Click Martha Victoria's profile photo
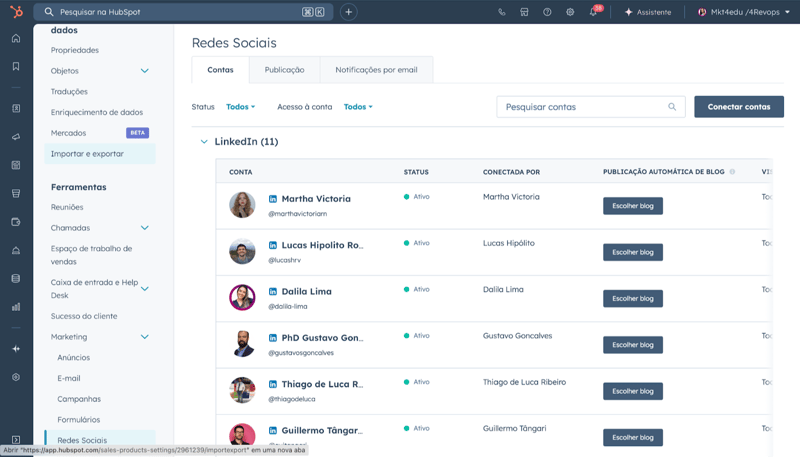 242,205
